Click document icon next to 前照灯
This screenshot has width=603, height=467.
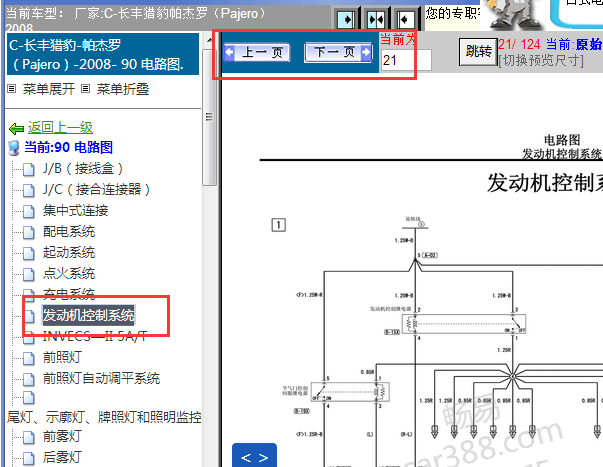click(x=29, y=358)
